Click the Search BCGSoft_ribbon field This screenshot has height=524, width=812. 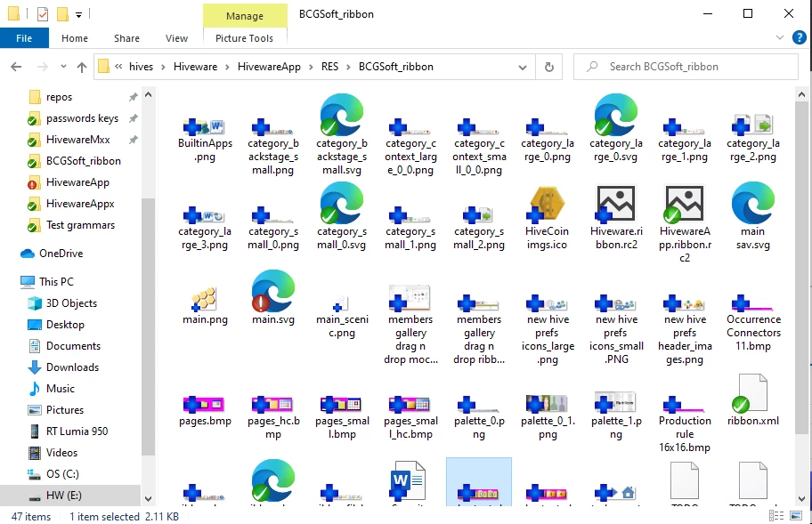686,67
